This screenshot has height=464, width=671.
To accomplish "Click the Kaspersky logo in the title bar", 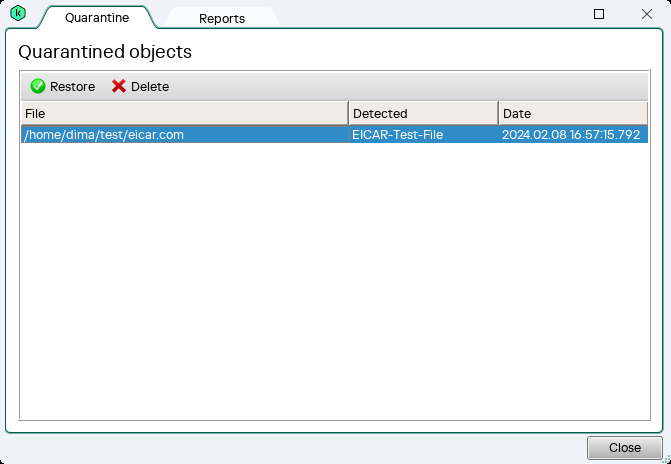I will (x=17, y=14).
